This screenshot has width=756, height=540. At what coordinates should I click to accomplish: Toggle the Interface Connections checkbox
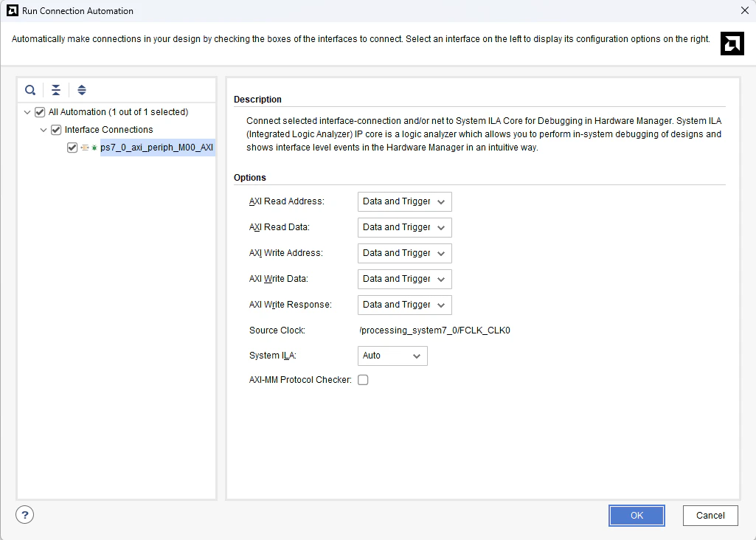56,130
